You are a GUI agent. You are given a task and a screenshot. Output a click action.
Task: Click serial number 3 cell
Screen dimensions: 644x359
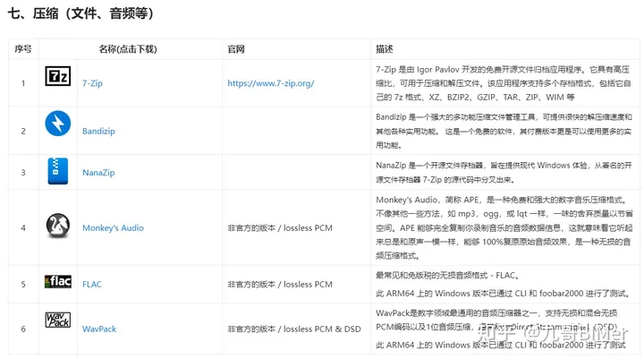point(23,172)
